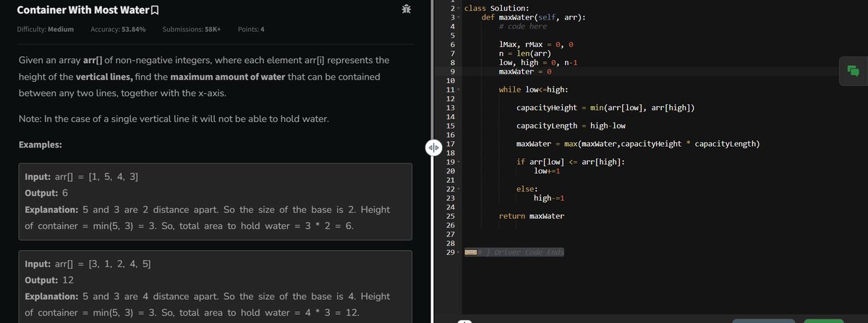This screenshot has height=323, width=868.
Task: Place cursor on 'capacityLength = high-low' line
Action: coord(571,126)
